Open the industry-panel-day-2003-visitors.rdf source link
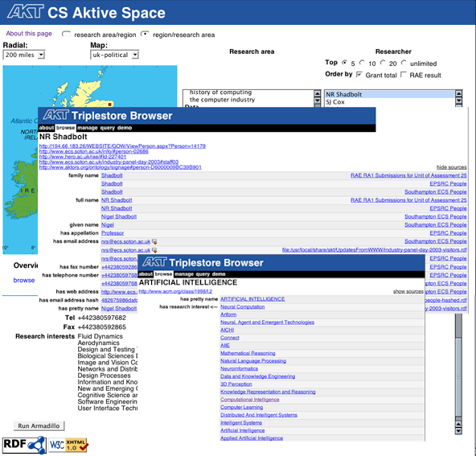This screenshot has height=456, width=476. pyautogui.click(x=375, y=250)
